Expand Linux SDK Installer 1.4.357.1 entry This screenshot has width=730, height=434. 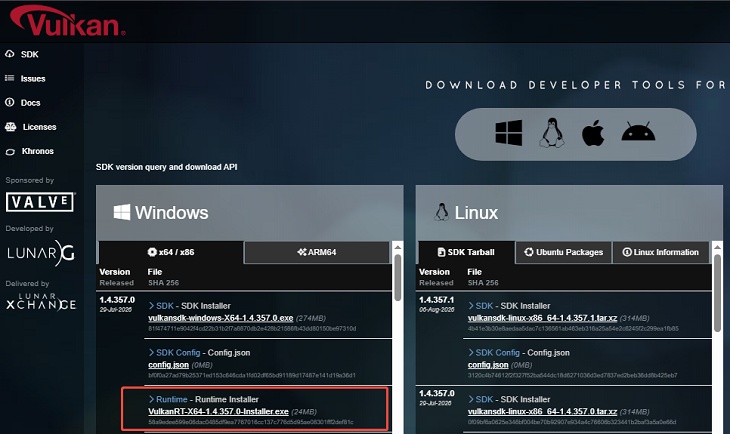(509, 306)
